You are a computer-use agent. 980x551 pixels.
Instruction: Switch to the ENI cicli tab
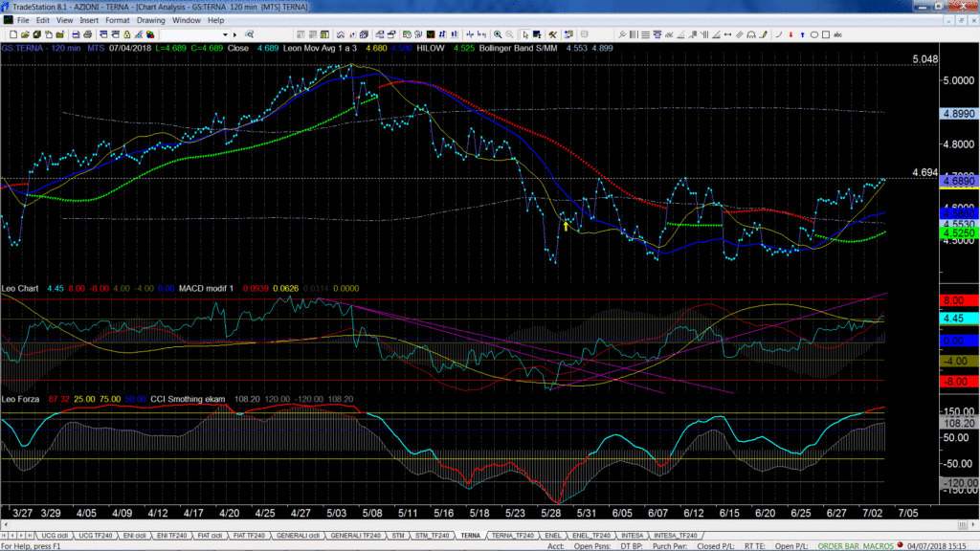134,536
